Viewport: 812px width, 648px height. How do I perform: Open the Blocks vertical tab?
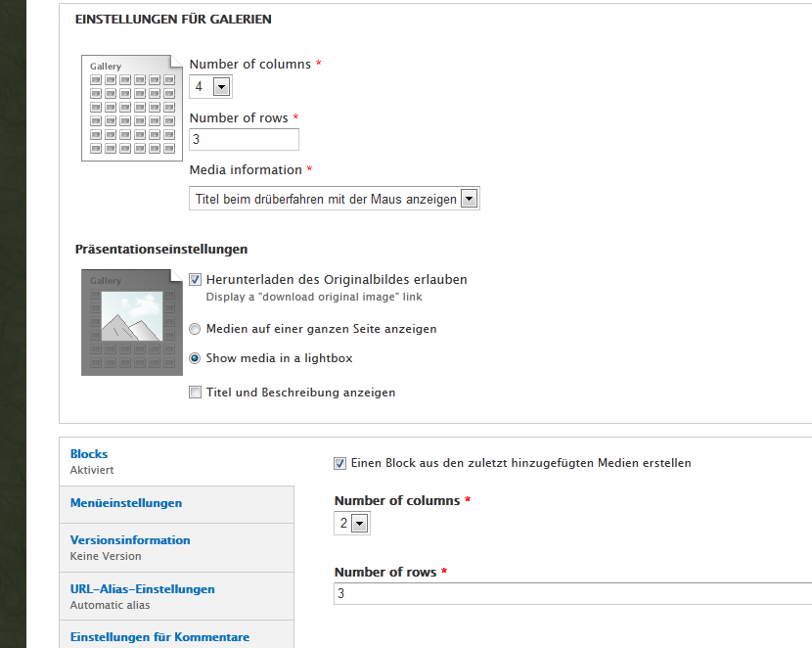pos(89,454)
